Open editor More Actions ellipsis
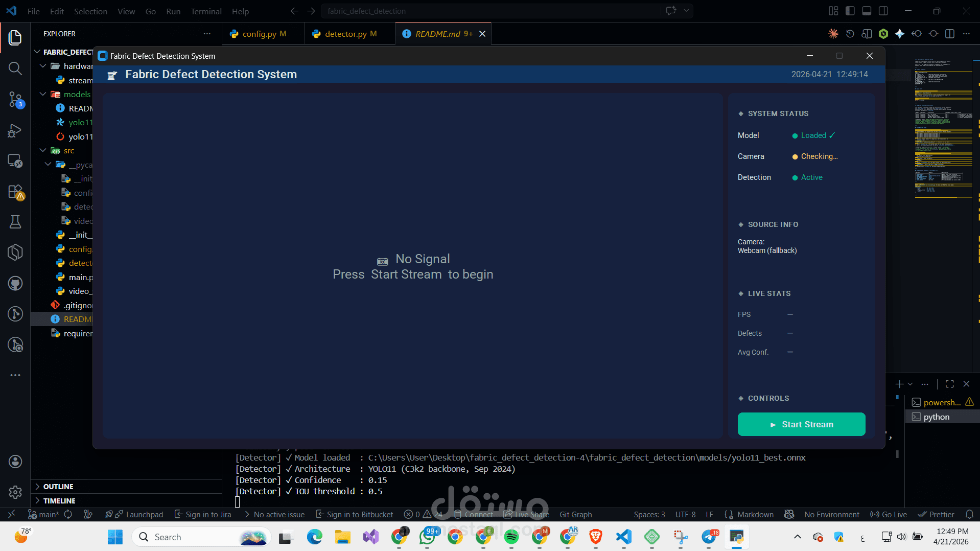 [966, 34]
